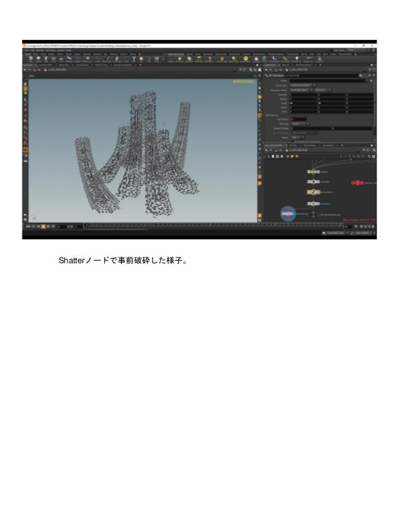Screen dimensions: 399x532
Task: Select the Font shelf tool
Action: coord(134,59)
